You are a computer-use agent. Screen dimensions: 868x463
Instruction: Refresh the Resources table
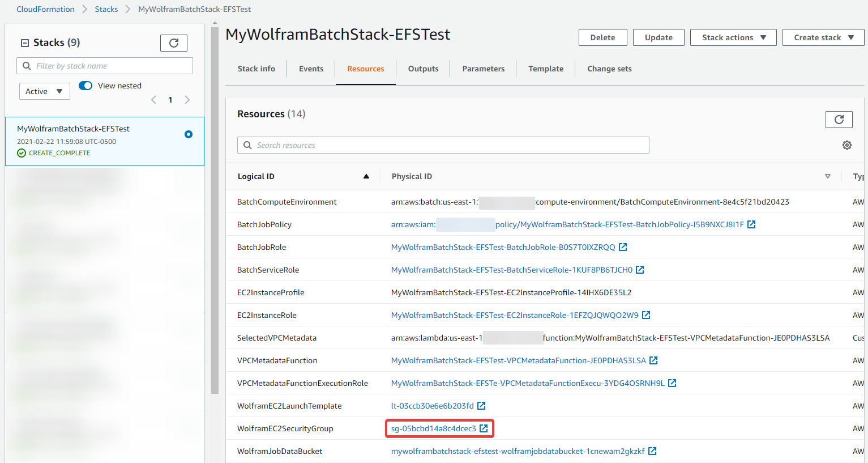pos(839,120)
